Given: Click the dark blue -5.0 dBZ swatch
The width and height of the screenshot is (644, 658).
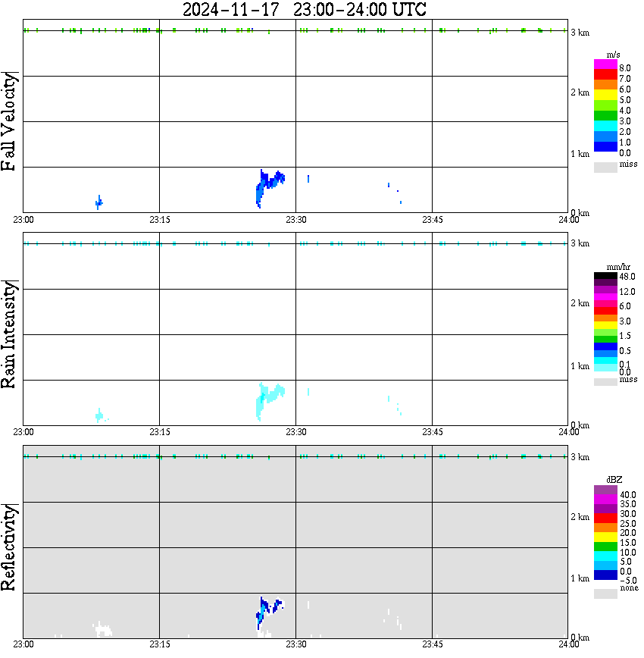Looking at the screenshot, I should click(605, 575).
